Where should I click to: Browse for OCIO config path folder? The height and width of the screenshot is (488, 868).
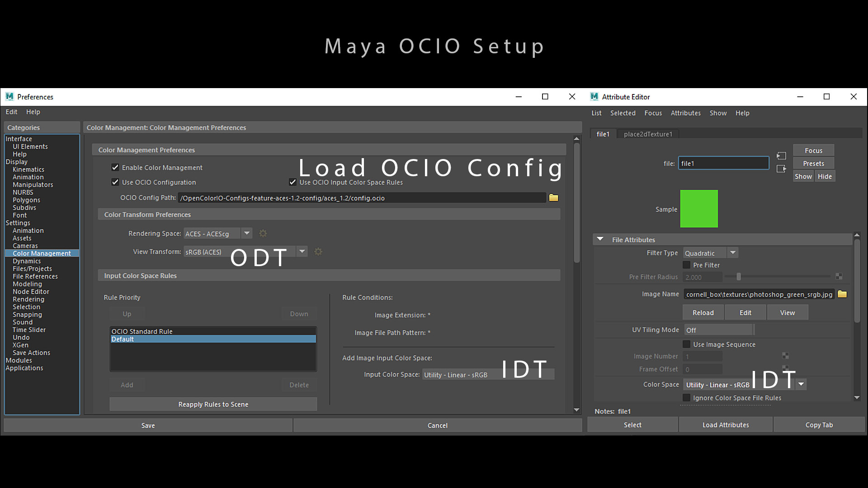[x=553, y=198]
